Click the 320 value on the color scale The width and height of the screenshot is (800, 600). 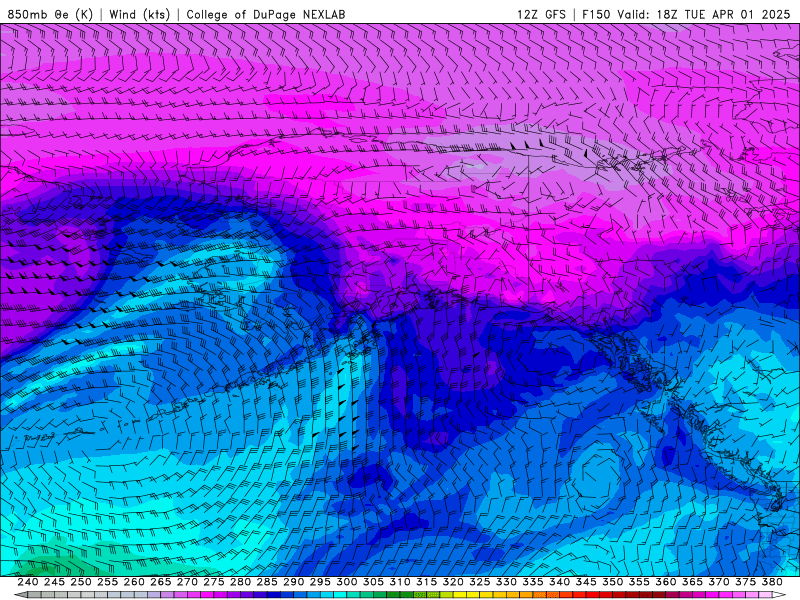(x=453, y=582)
